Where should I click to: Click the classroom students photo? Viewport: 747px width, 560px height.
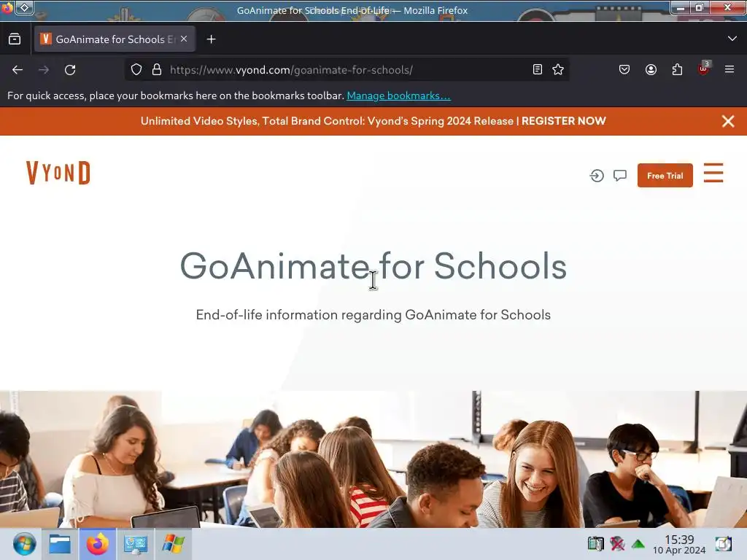(373, 459)
